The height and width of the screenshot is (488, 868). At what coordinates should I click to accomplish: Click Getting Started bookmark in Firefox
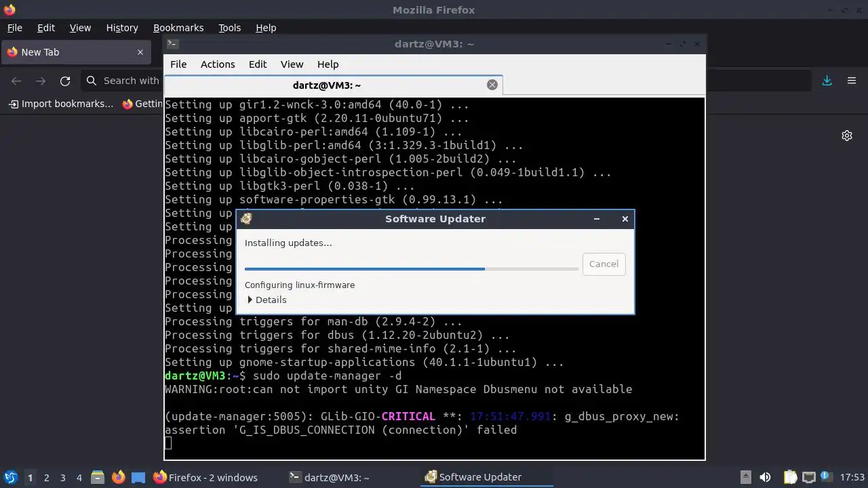tap(142, 104)
